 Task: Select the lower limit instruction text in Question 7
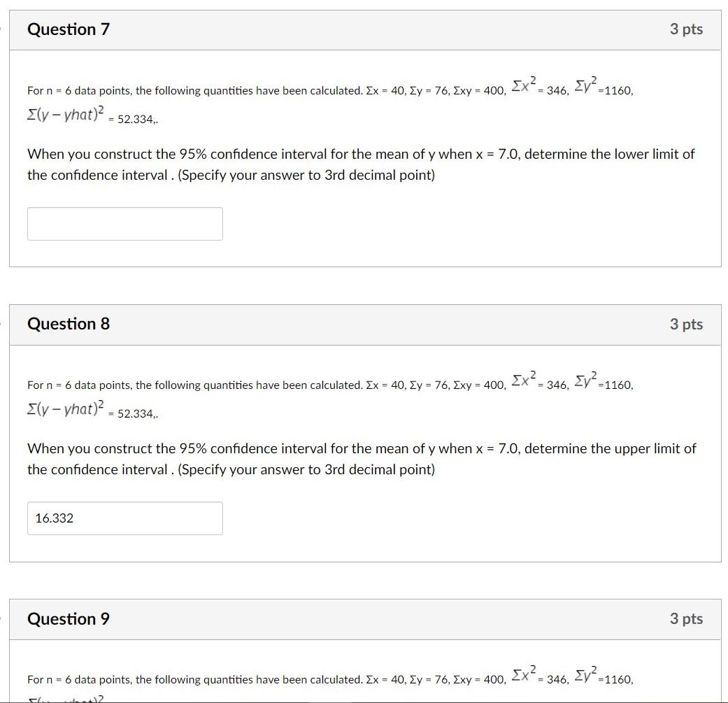pos(360,164)
